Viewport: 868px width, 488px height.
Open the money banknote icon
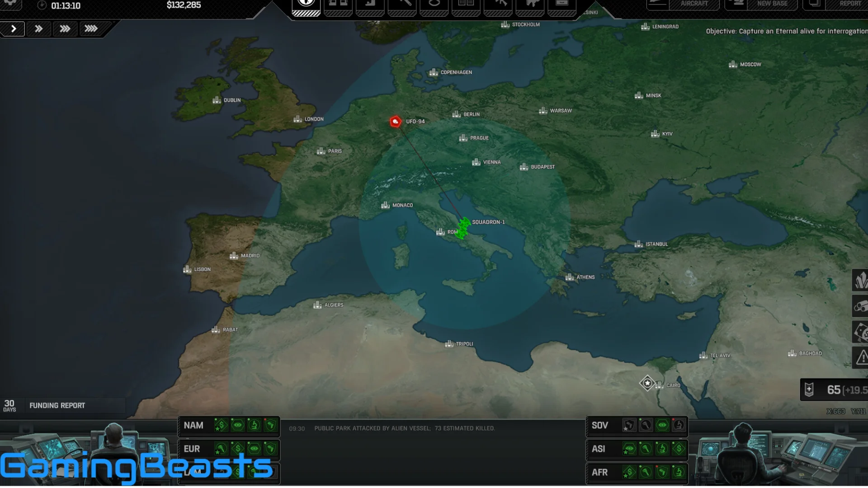(860, 332)
